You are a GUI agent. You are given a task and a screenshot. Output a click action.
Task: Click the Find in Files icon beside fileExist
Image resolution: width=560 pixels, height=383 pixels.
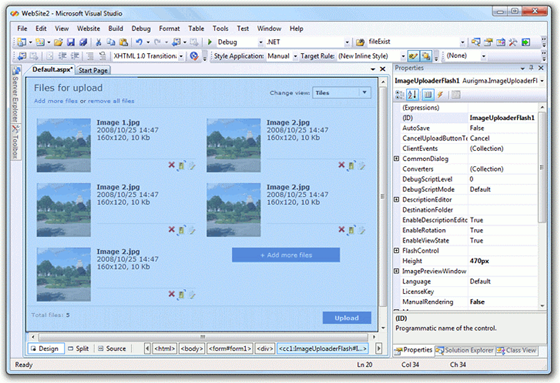click(360, 42)
